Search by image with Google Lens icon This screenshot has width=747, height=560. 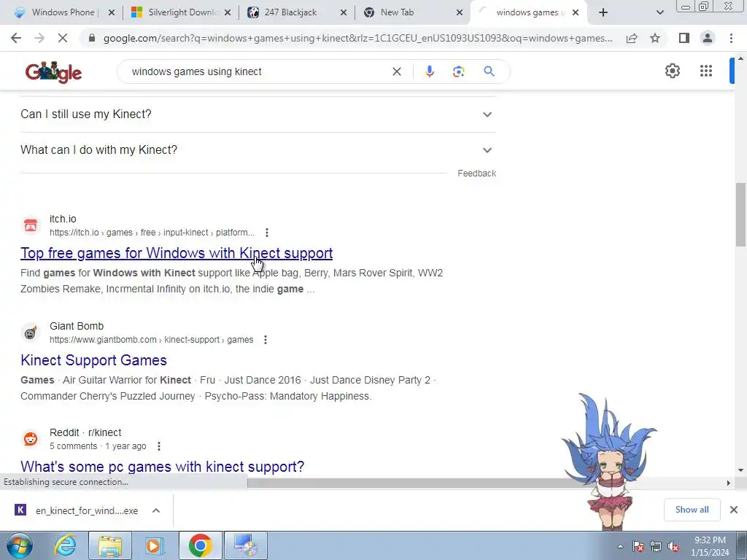coord(458,71)
